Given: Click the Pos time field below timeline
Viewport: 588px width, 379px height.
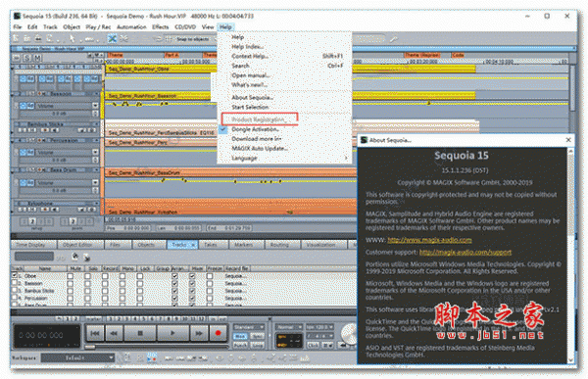Looking at the screenshot, I should tap(128, 227).
